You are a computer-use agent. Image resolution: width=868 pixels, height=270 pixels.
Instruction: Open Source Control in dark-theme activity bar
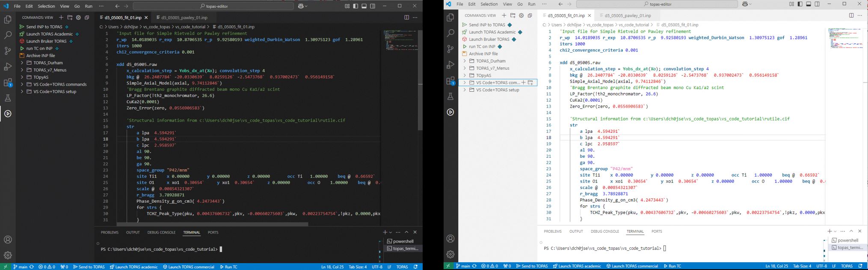point(8,51)
